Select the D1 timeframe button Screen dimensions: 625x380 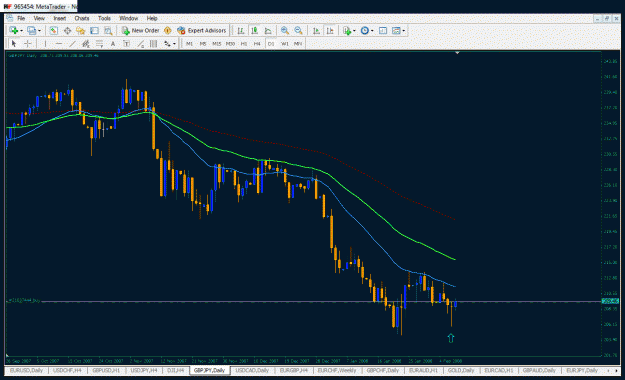coord(271,43)
